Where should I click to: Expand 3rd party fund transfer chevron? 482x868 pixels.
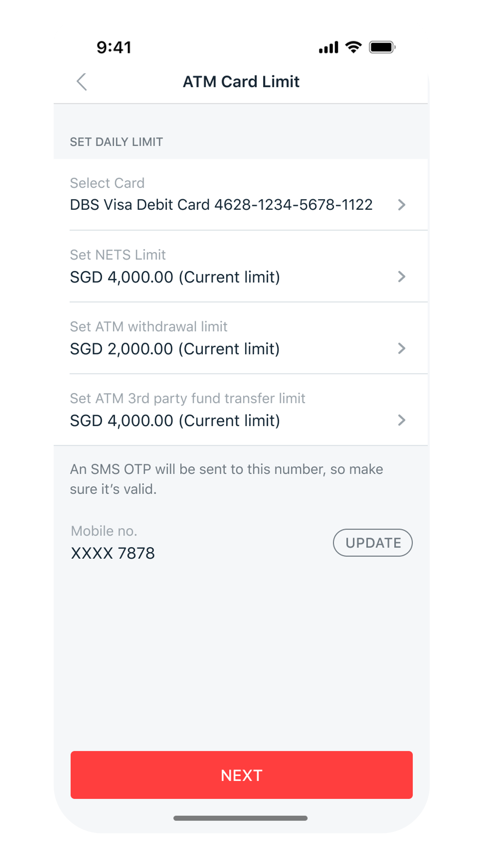[x=402, y=420]
